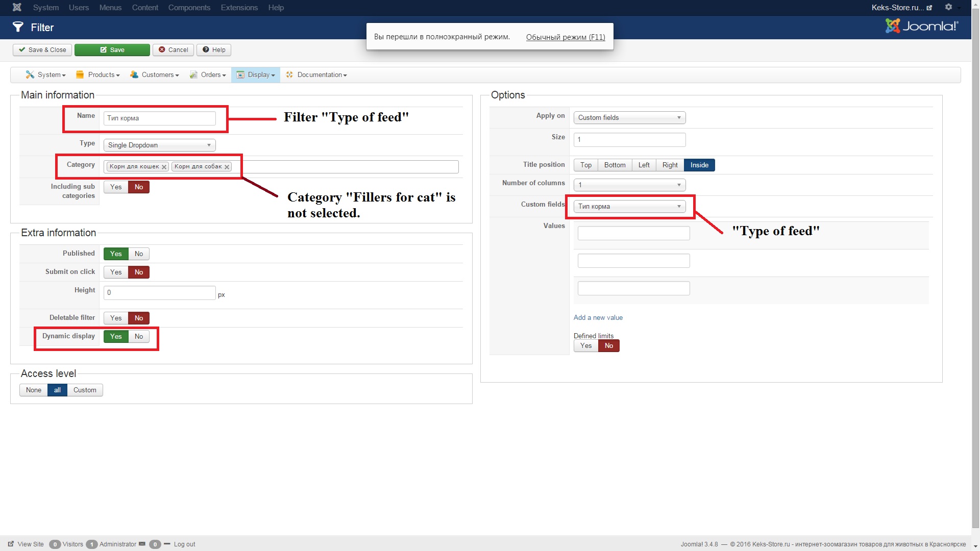Set Dynamic display to No
The width and height of the screenshot is (980, 551).
click(139, 336)
